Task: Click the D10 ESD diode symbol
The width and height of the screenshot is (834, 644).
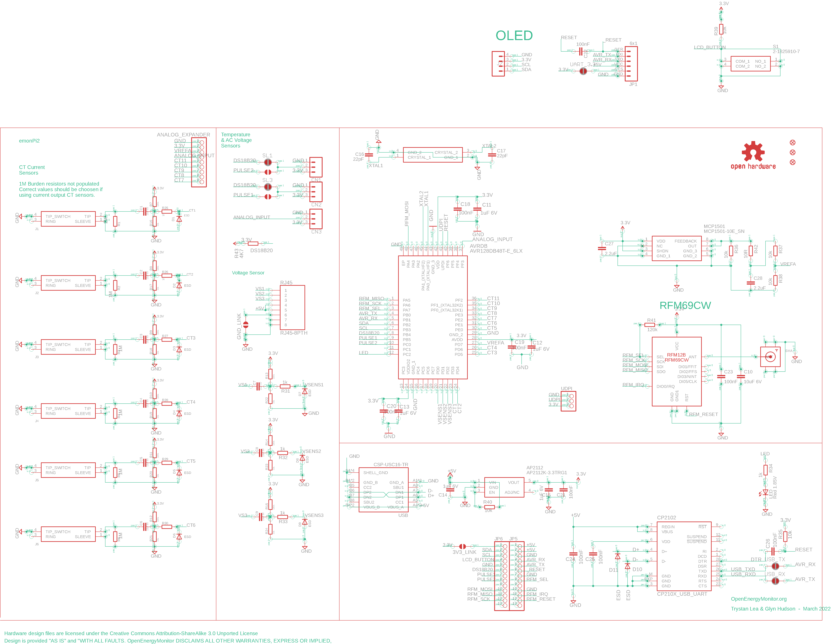Action: click(627, 566)
